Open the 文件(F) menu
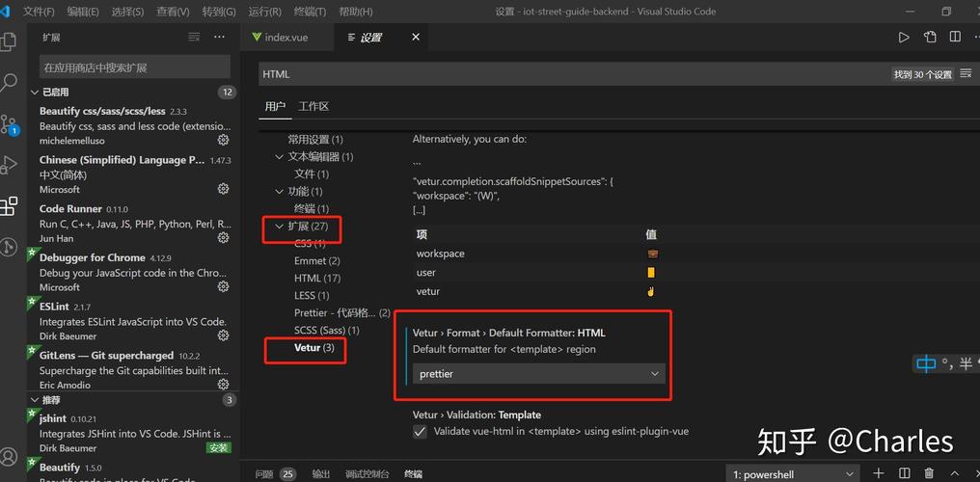 click(39, 12)
